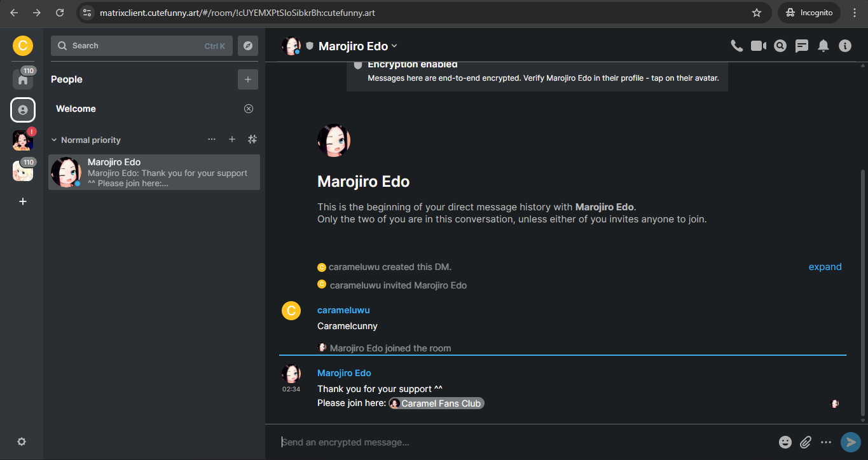Image resolution: width=868 pixels, height=460 pixels.
Task: Open the Normal priority list options menu
Action: point(212,139)
